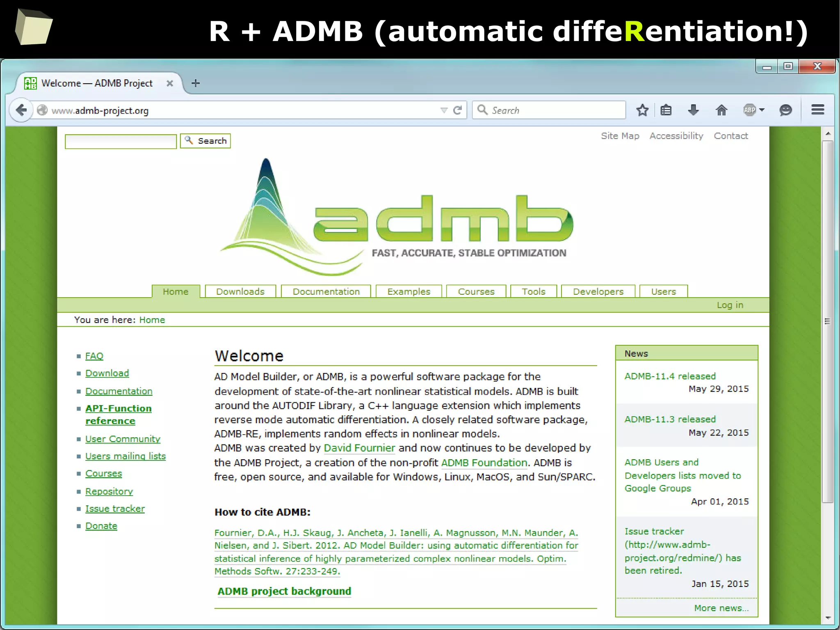840x630 pixels.
Task: Follow the ADMB Foundation link
Action: (x=484, y=463)
